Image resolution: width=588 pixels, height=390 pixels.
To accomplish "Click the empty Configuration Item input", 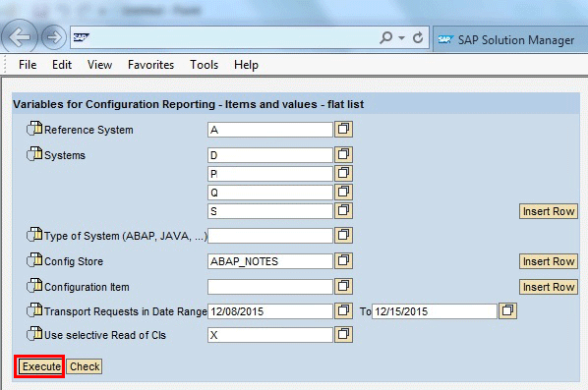I will click(270, 287).
